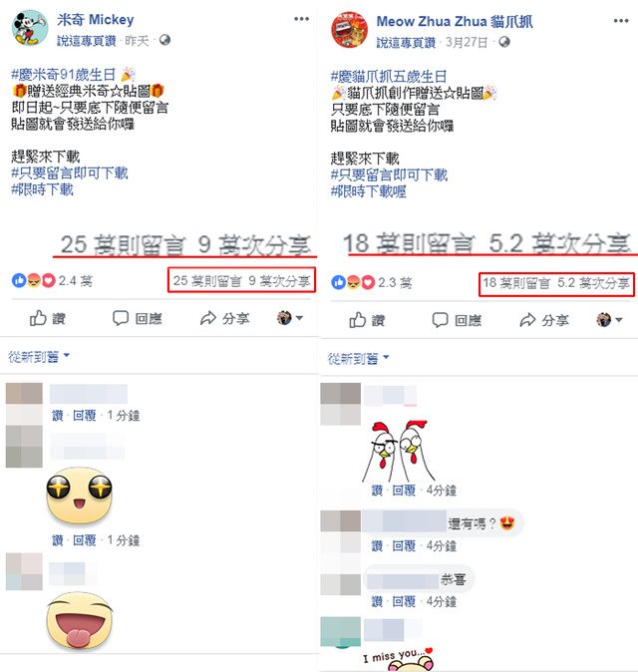The width and height of the screenshot is (638, 672).
Task: Share the Meow Zhua Zhua post using 分享
Action: tap(544, 320)
